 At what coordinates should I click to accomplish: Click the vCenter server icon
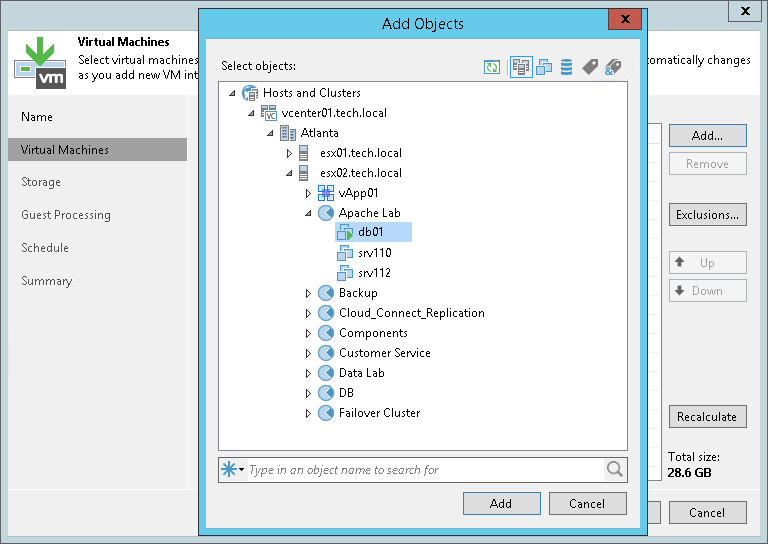269,113
